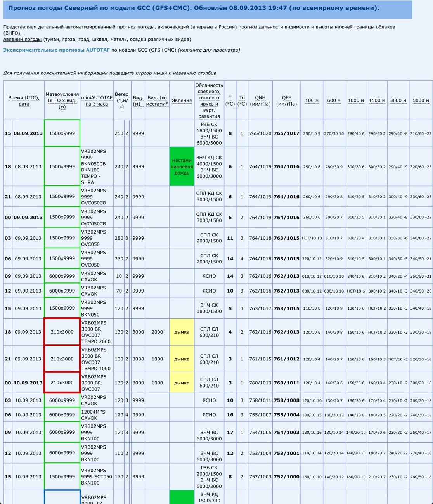This screenshot has width=433, height=504.
Task: Click the yellow дымка cell for 18 UTC 09.09.2013
Action: (182, 332)
